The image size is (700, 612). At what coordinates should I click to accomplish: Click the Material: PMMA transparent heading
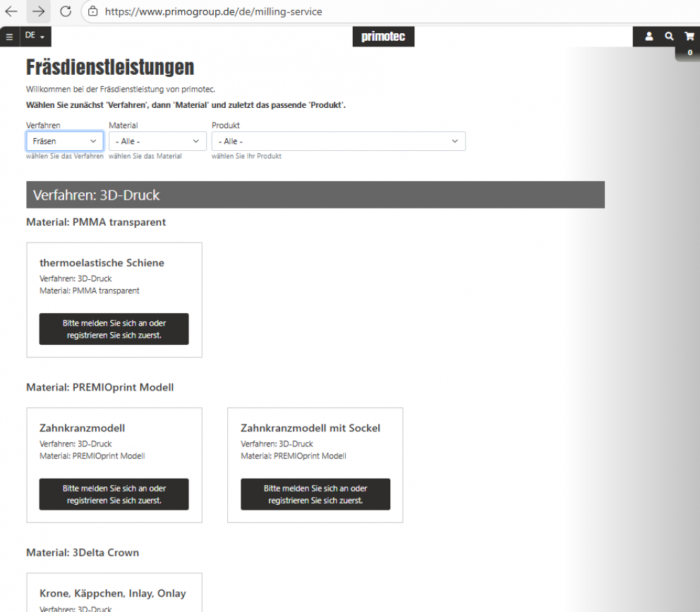point(96,222)
